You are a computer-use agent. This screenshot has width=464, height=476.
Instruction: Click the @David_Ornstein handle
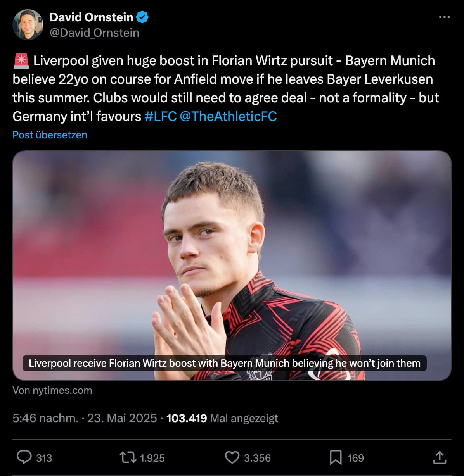(x=94, y=33)
